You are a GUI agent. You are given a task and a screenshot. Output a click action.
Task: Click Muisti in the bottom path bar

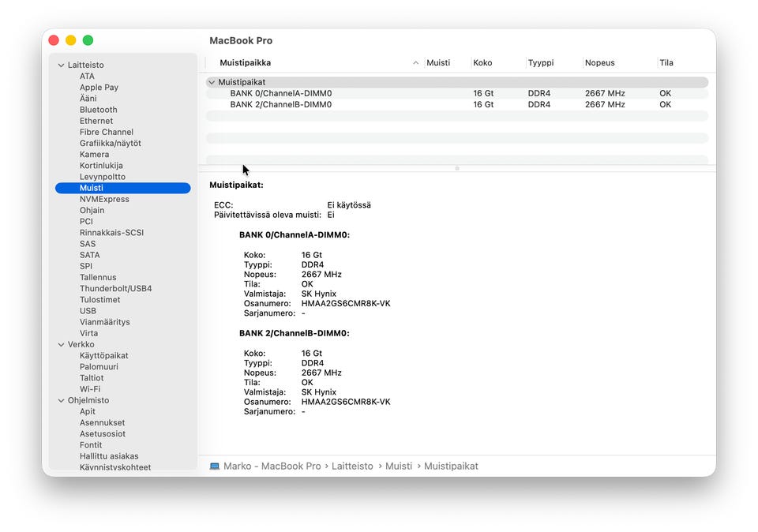click(399, 466)
